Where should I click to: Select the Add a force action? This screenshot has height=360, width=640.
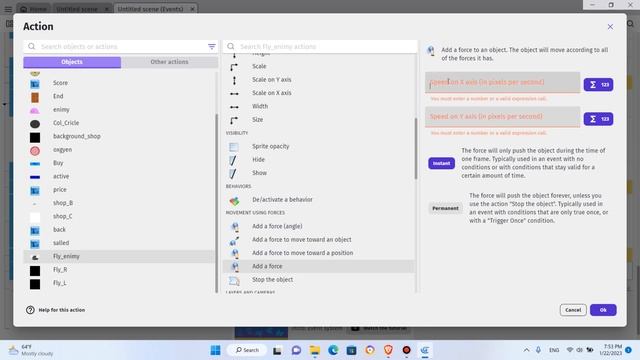click(318, 266)
